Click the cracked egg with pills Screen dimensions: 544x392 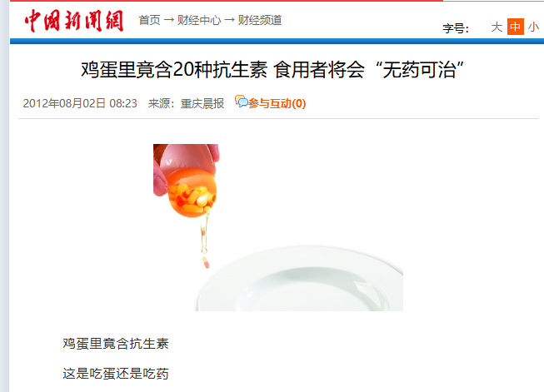(187, 181)
